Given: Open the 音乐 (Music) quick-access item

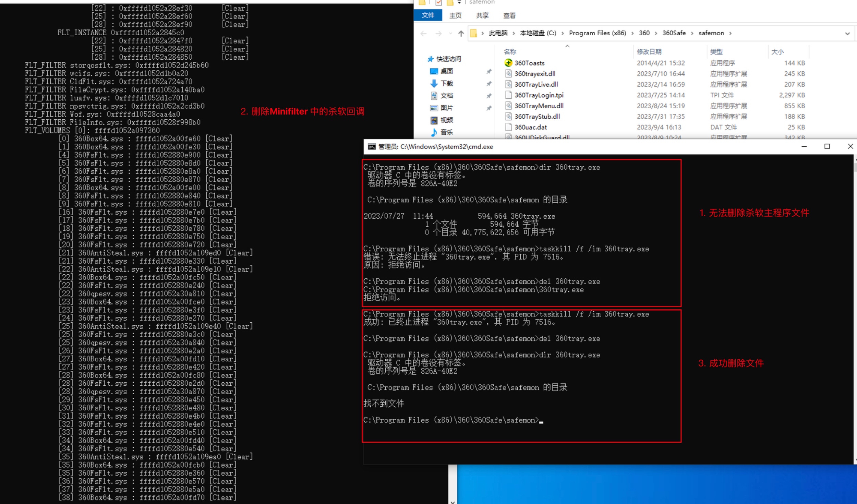Looking at the screenshot, I should pyautogui.click(x=446, y=132).
